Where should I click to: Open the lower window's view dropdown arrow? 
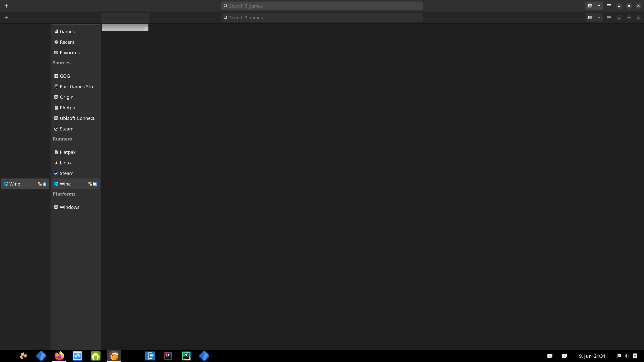click(x=599, y=18)
